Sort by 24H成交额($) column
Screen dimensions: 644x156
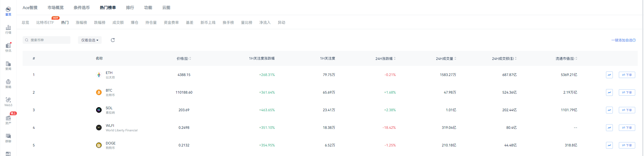(504, 58)
